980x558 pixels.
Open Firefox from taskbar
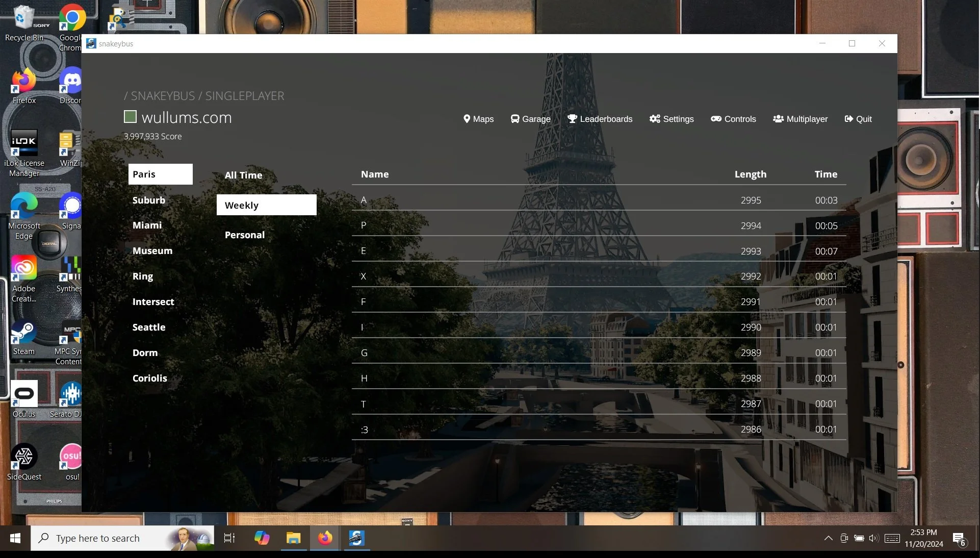[x=325, y=538]
